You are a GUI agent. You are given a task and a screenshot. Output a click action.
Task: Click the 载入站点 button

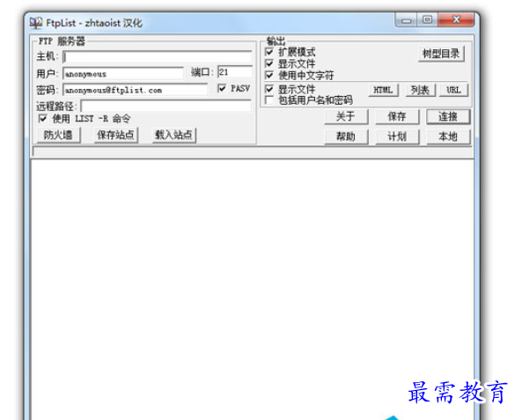[x=173, y=135]
